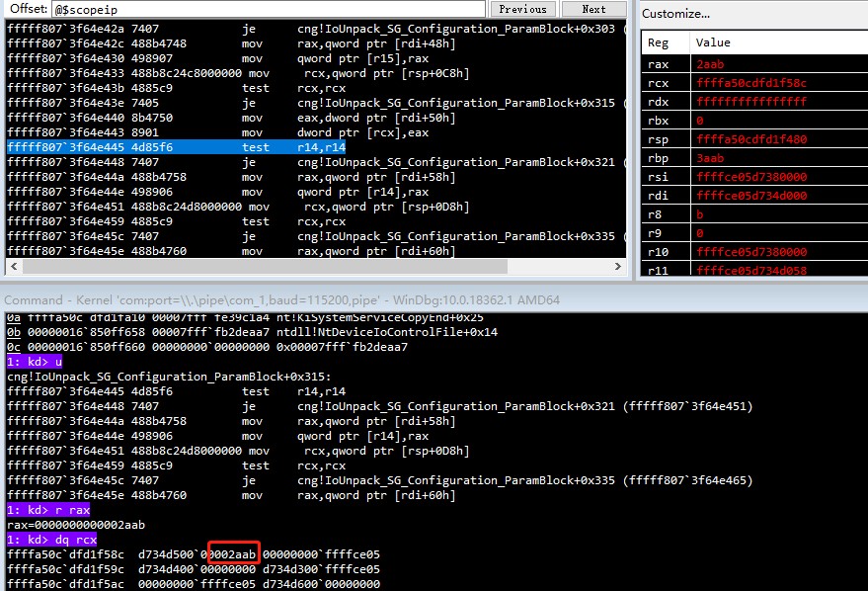Click the r9 register value 0

(700, 233)
